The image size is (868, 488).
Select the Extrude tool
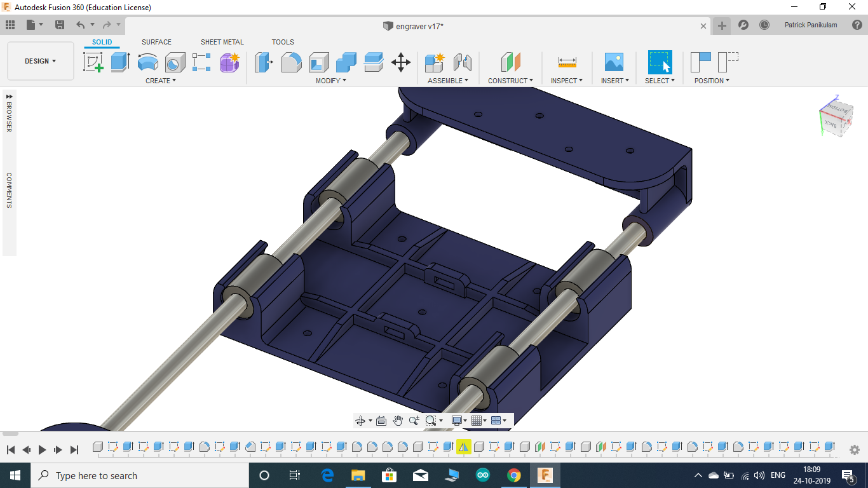[120, 62]
